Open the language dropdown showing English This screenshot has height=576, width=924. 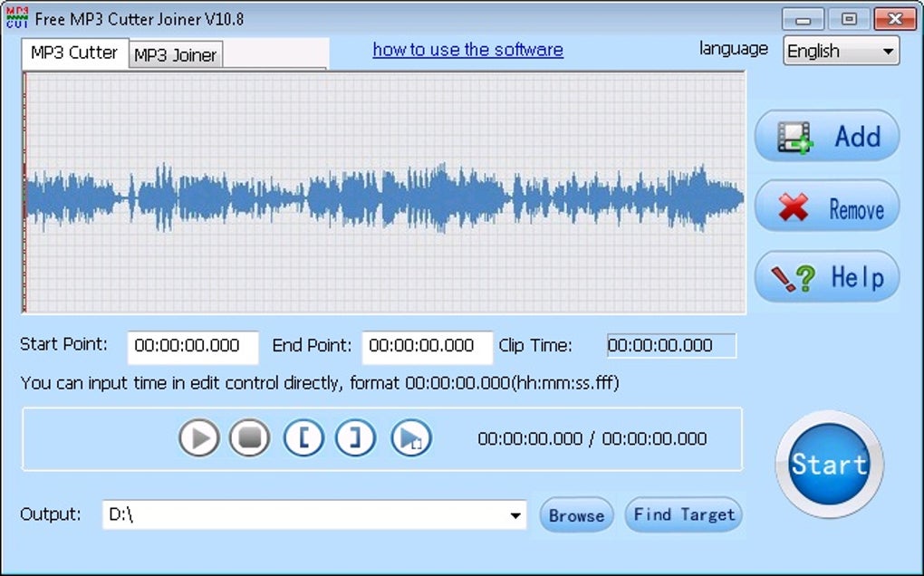coord(841,51)
